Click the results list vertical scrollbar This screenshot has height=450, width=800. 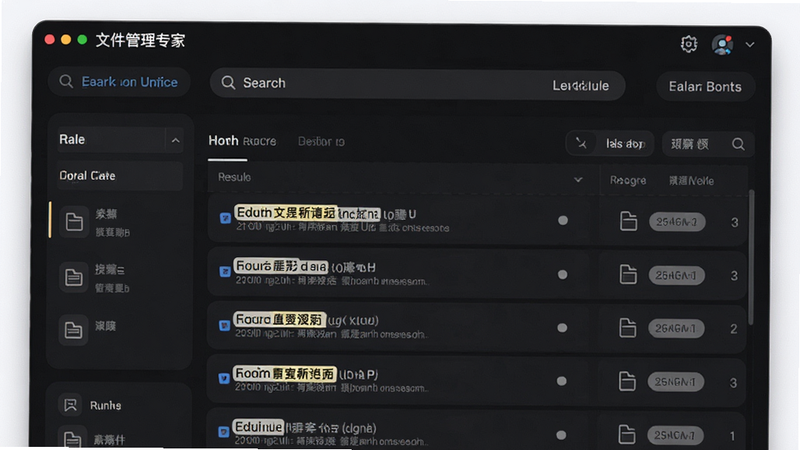(751, 257)
